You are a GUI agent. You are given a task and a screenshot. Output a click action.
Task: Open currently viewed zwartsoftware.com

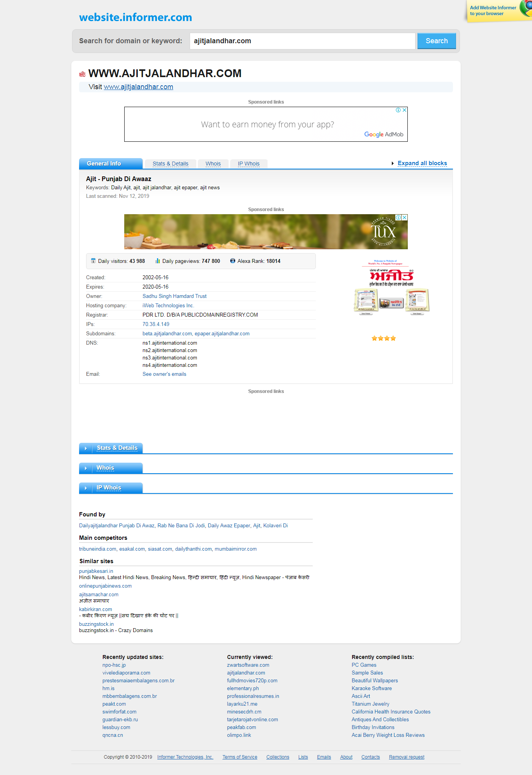click(x=248, y=665)
